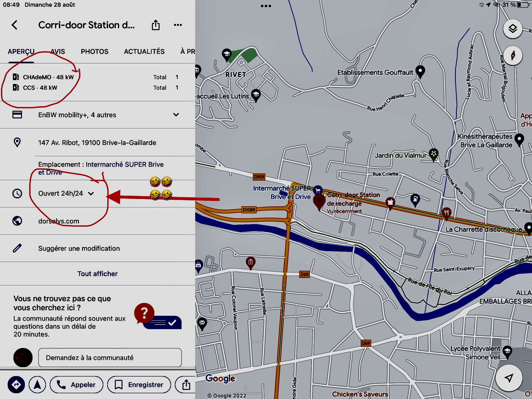Image resolution: width=532 pixels, height=399 pixels.
Task: Switch to the AVIS tab
Action: pos(58,51)
